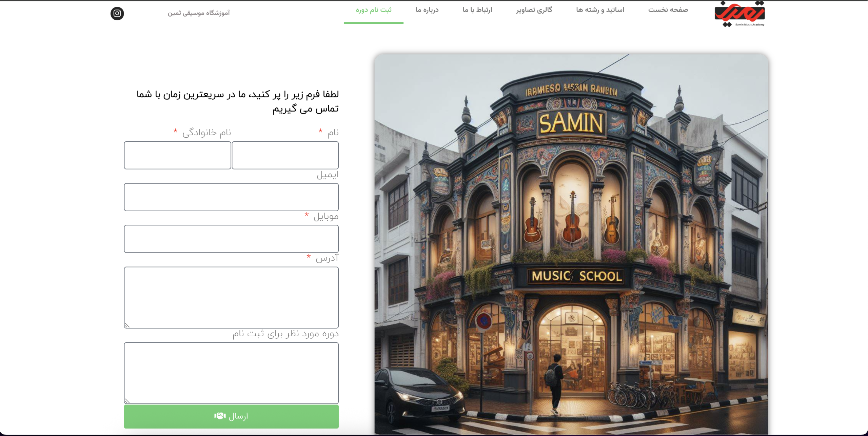This screenshot has width=868, height=436.
Task: Focus the نام خانوادگی last name field
Action: pyautogui.click(x=177, y=155)
